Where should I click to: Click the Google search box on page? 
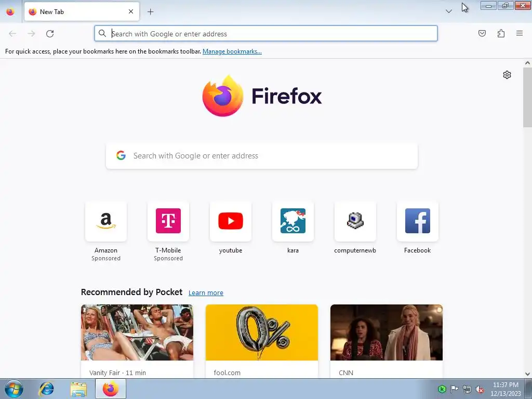click(262, 156)
